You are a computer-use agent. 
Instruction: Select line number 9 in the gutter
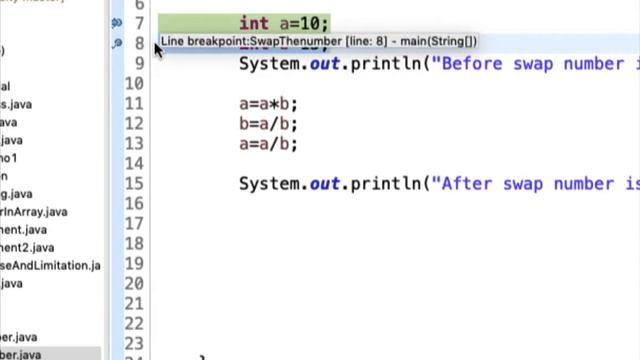point(139,64)
